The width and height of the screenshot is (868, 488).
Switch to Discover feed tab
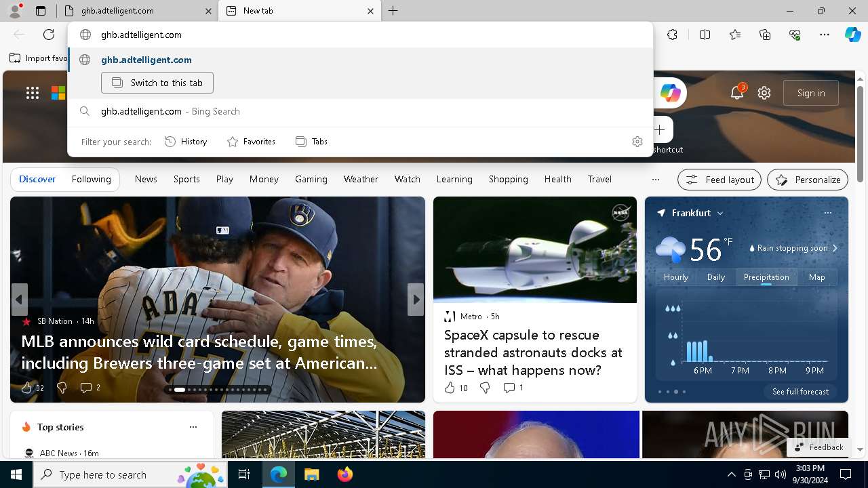click(37, 179)
